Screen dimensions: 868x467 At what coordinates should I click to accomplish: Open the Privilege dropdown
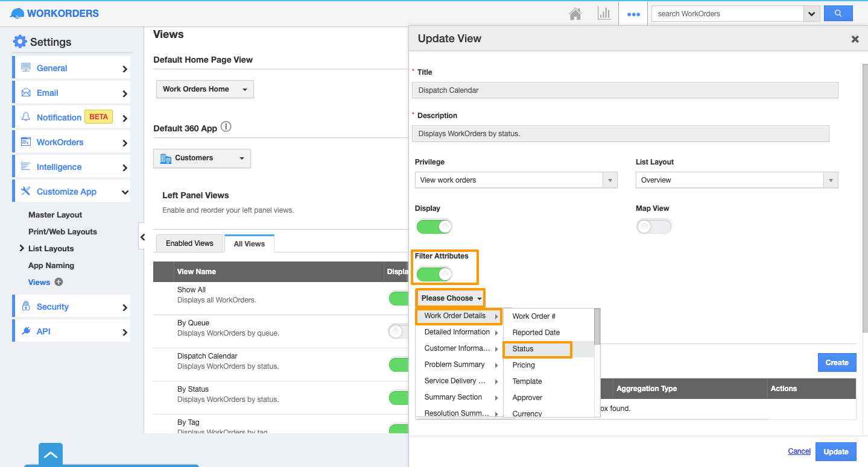(x=516, y=180)
